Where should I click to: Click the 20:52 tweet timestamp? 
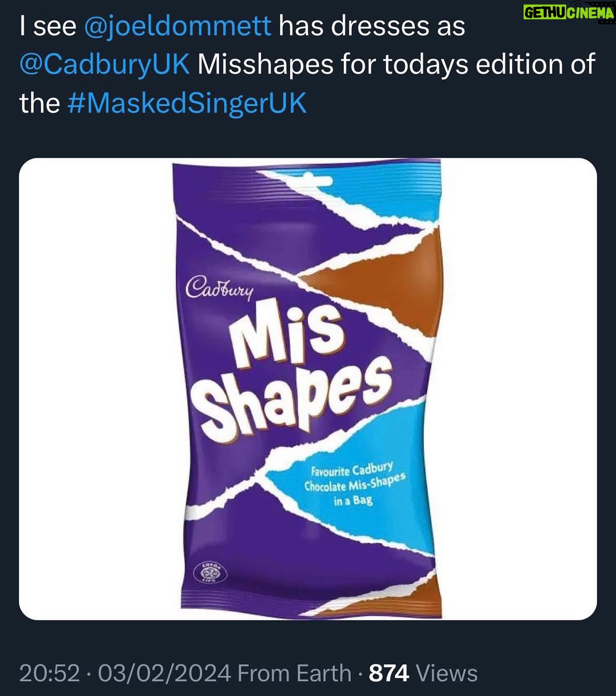click(x=50, y=673)
